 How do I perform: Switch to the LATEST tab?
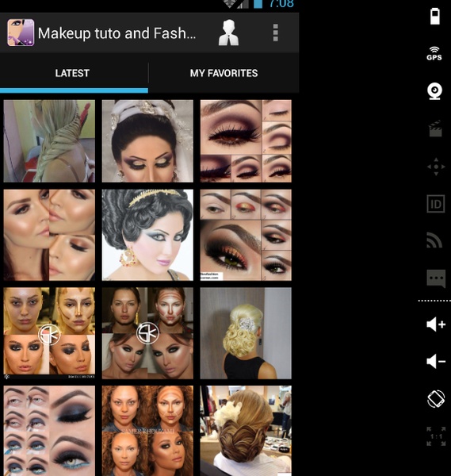(72, 73)
